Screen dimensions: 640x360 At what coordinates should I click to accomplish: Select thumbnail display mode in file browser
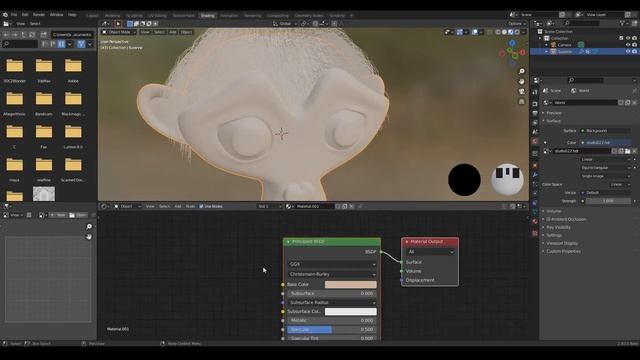[61, 44]
